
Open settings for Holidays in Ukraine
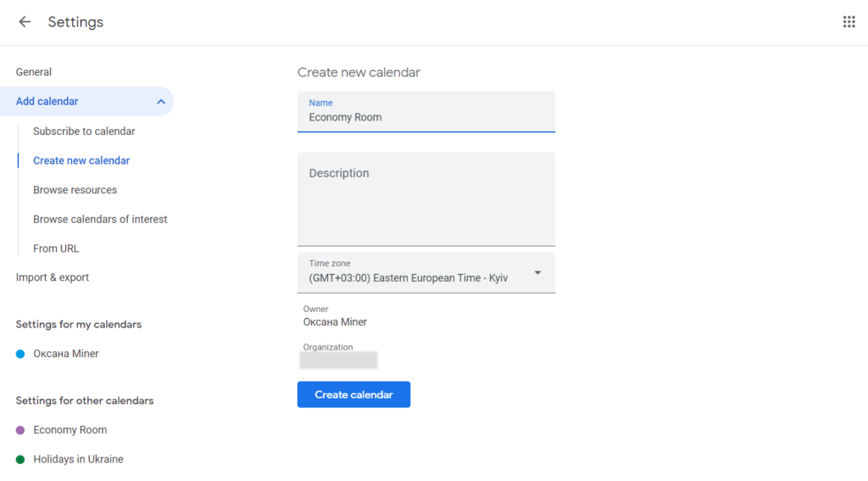pos(78,460)
